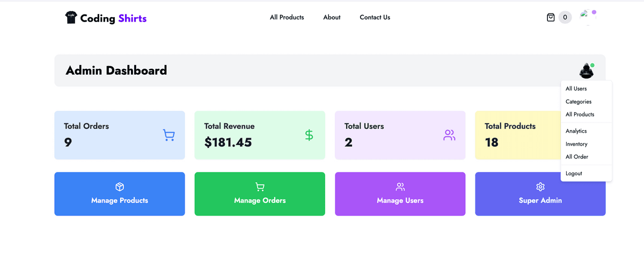Open the About link in navigation
Viewport: 644px width, 259px height.
[332, 17]
